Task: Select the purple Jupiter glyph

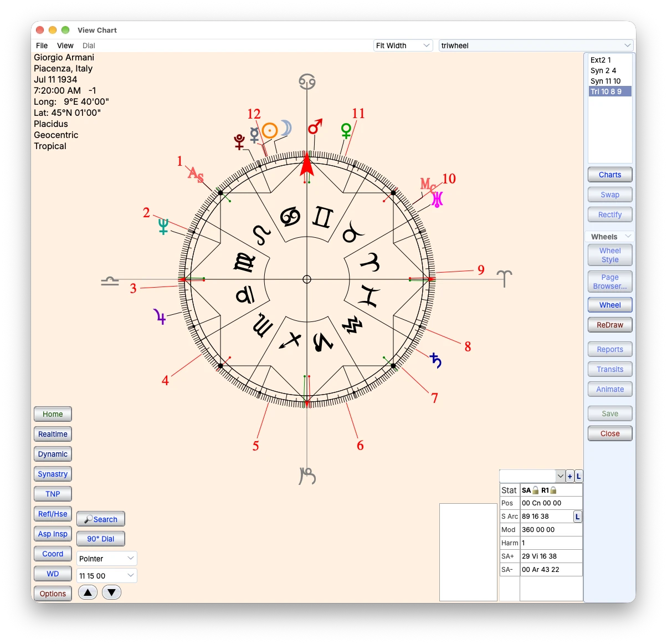Action: coord(160,316)
